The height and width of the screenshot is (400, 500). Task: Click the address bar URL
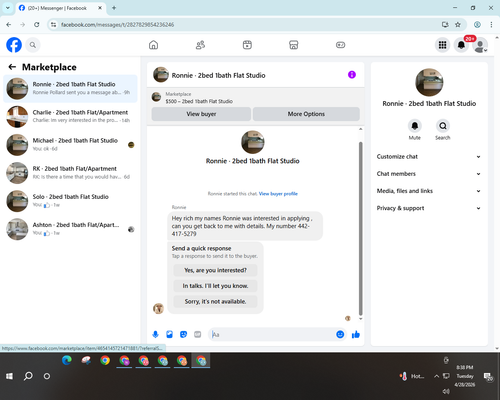click(x=117, y=25)
